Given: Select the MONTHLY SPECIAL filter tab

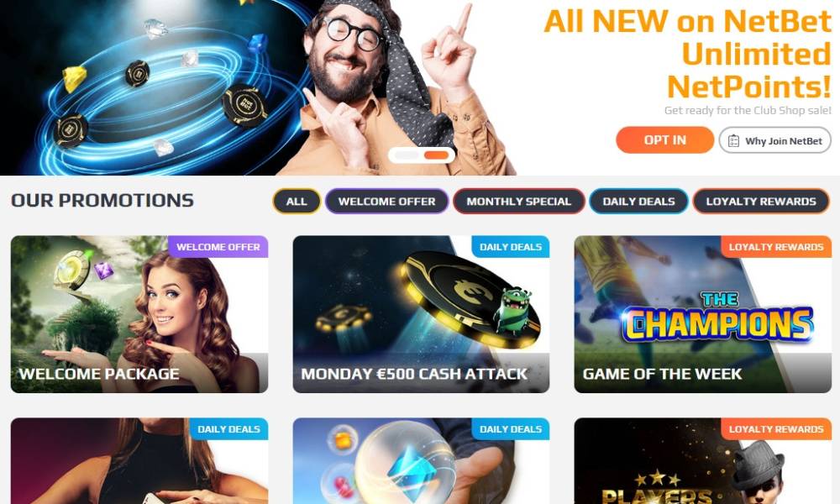Looking at the screenshot, I should pos(518,202).
